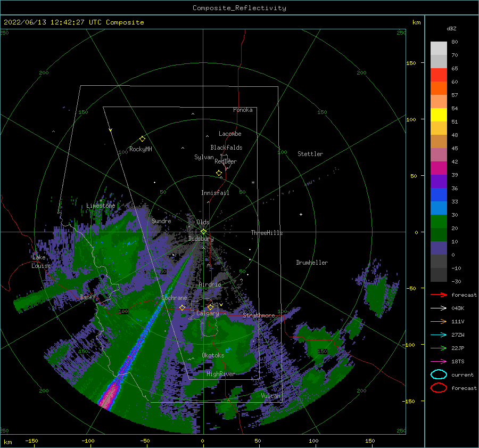Click the green 22JP arrow icon
The image size is (479, 448).
(x=439, y=348)
